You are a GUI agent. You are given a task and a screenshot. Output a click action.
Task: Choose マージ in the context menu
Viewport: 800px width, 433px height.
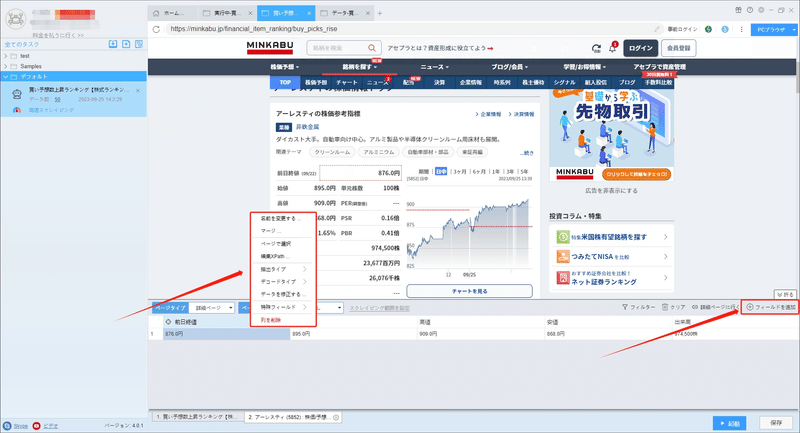tap(283, 231)
